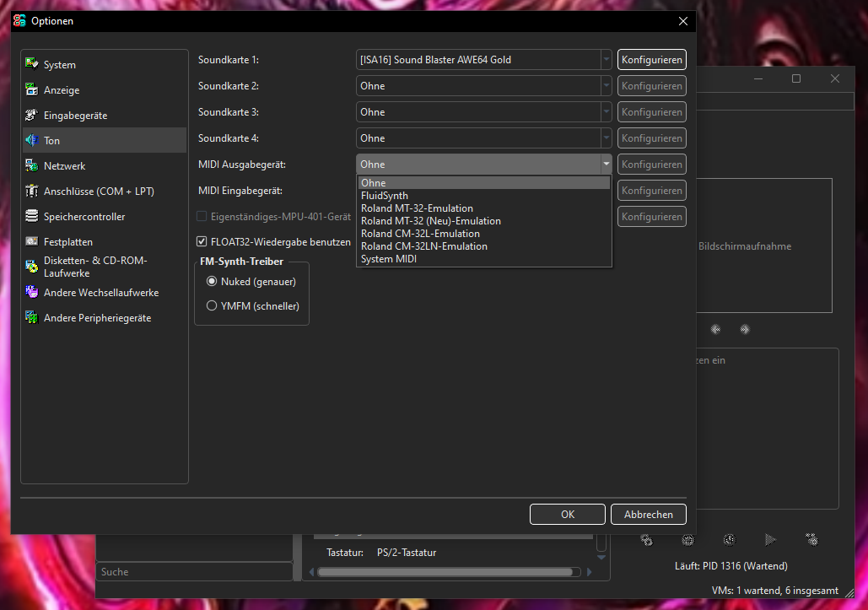Open the Eingabegeräte settings icon

tap(30, 115)
